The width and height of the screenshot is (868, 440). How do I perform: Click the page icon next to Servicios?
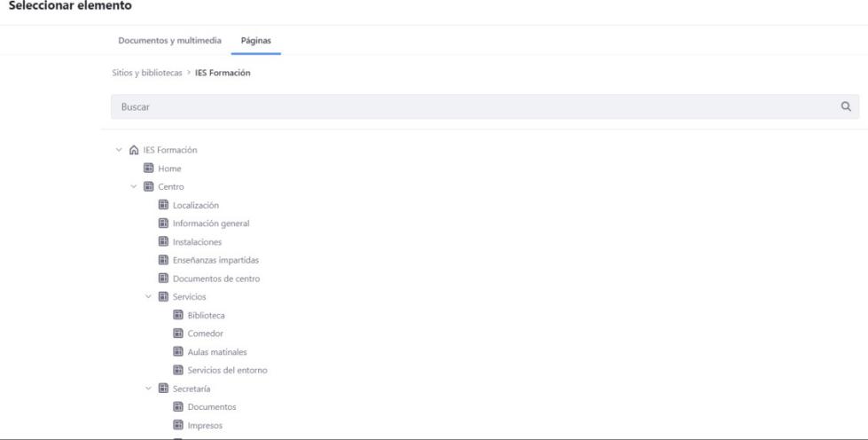163,296
